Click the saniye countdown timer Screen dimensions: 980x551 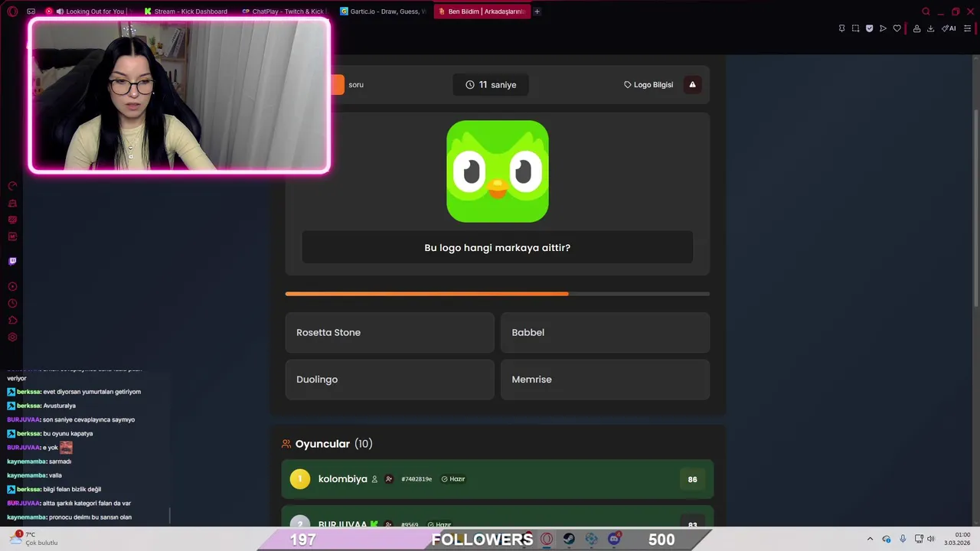coord(491,85)
